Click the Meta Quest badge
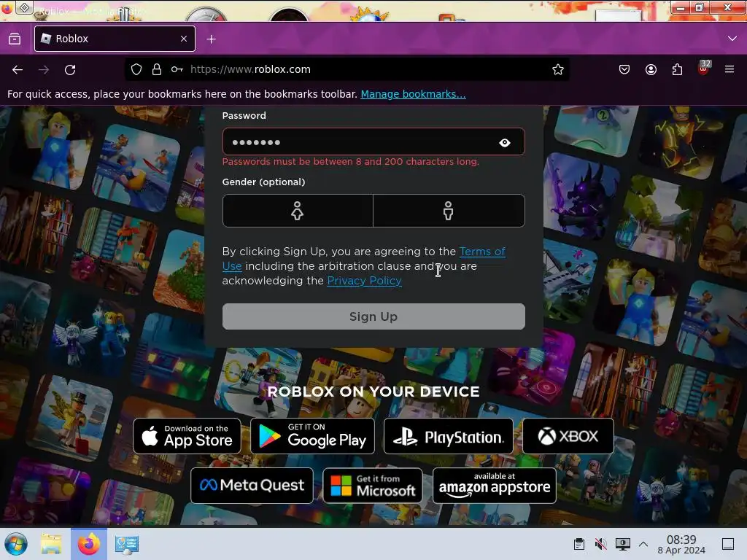747x560 pixels. pos(252,486)
